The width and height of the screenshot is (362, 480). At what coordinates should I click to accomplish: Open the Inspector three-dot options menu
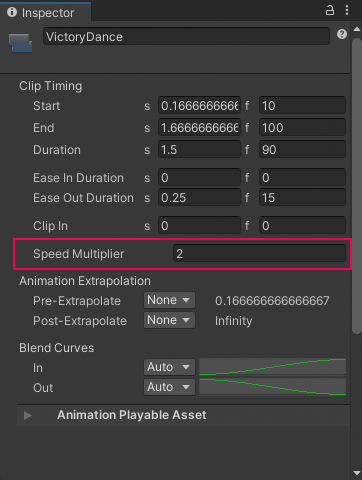coord(347,10)
